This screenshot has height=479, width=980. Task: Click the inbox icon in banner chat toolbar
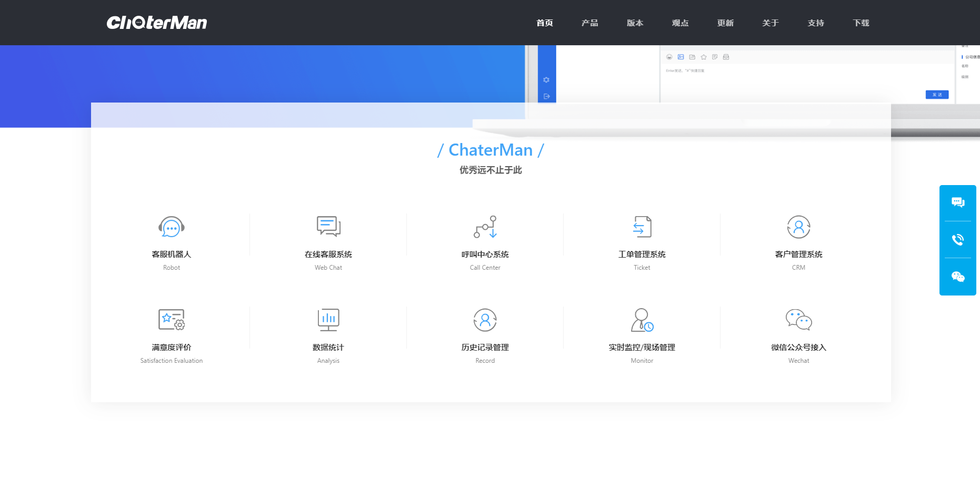[726, 57]
